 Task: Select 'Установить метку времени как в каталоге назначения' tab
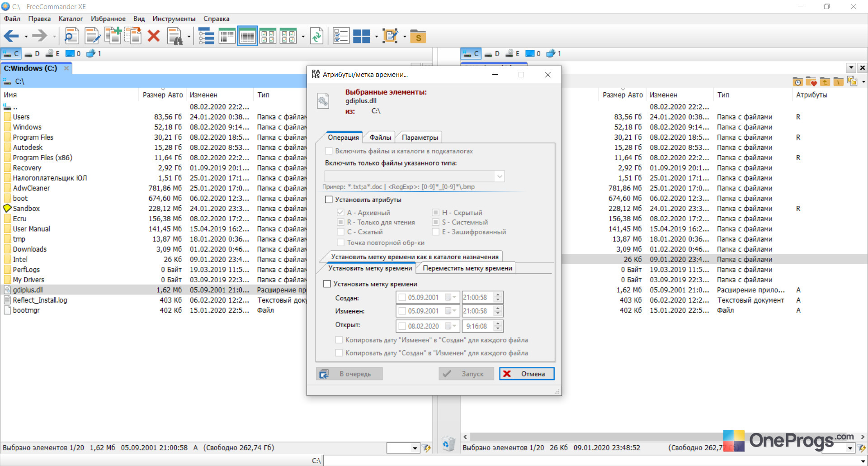click(415, 257)
